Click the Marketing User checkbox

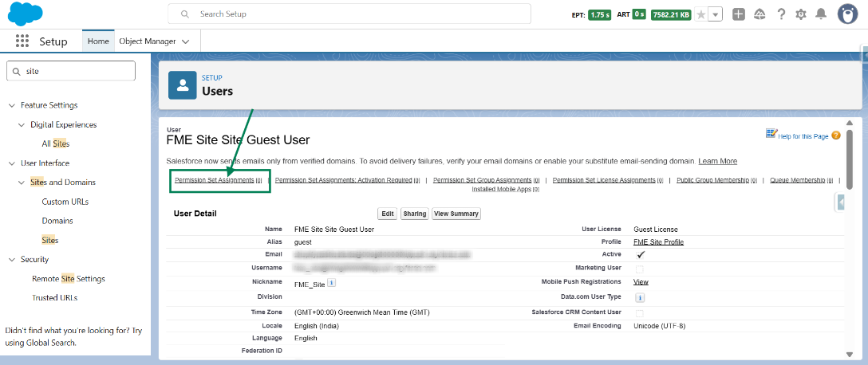(x=639, y=269)
